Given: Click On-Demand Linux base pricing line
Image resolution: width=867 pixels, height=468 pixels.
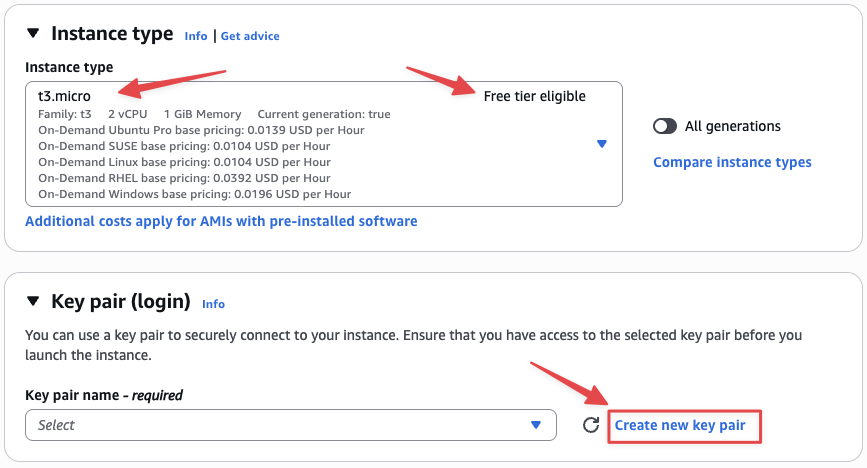Looking at the screenshot, I should coord(184,162).
